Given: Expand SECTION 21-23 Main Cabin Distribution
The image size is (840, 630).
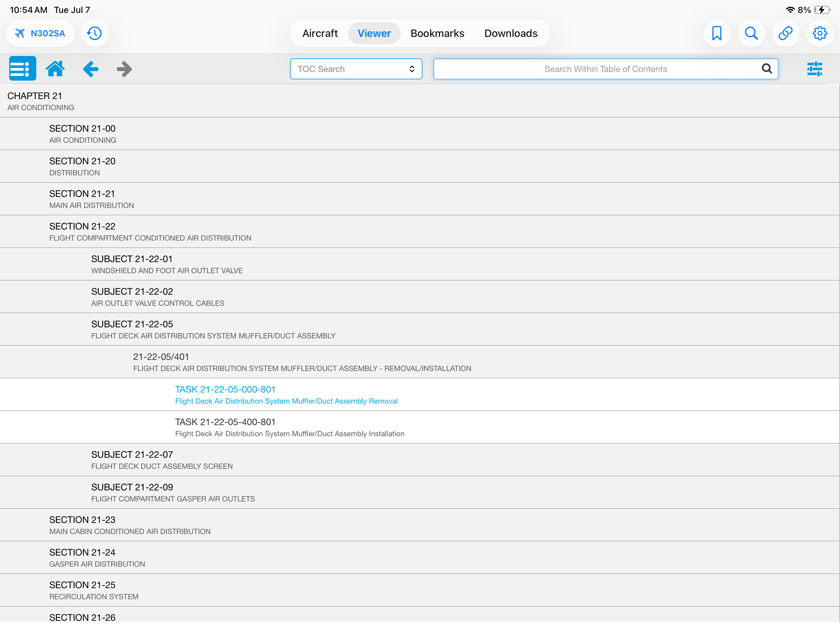Looking at the screenshot, I should pyautogui.click(x=420, y=525).
